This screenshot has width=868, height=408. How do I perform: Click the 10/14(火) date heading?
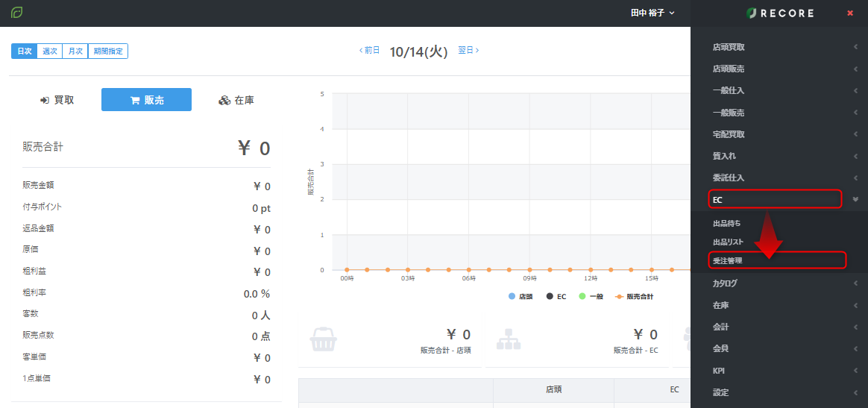click(418, 51)
